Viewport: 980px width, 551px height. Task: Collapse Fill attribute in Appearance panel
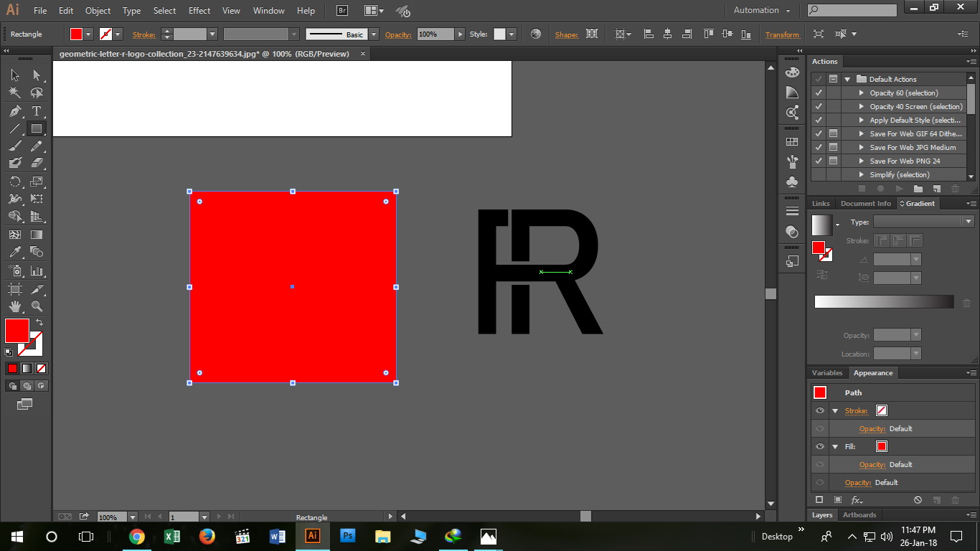tap(835, 447)
